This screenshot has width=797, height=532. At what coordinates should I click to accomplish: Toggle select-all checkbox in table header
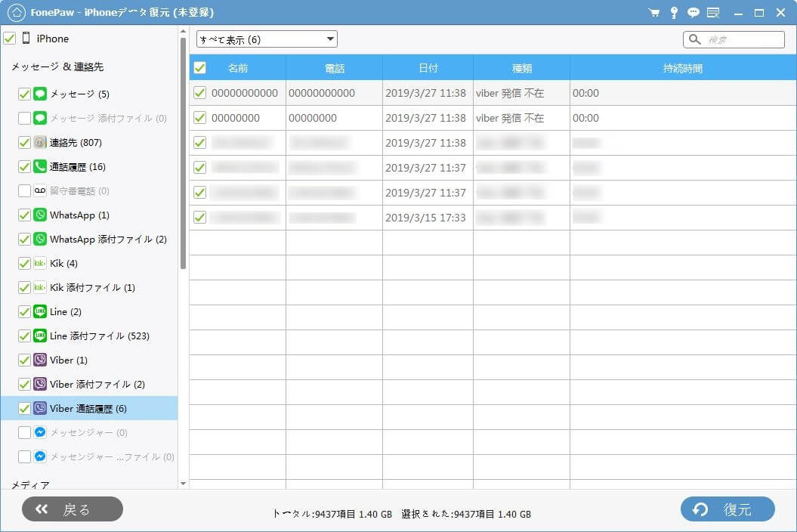click(x=199, y=68)
